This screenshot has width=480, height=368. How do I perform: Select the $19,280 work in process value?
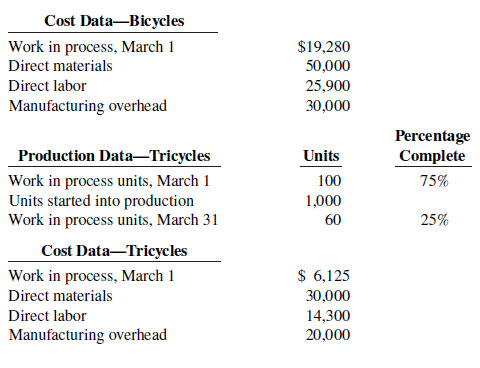[x=324, y=47]
